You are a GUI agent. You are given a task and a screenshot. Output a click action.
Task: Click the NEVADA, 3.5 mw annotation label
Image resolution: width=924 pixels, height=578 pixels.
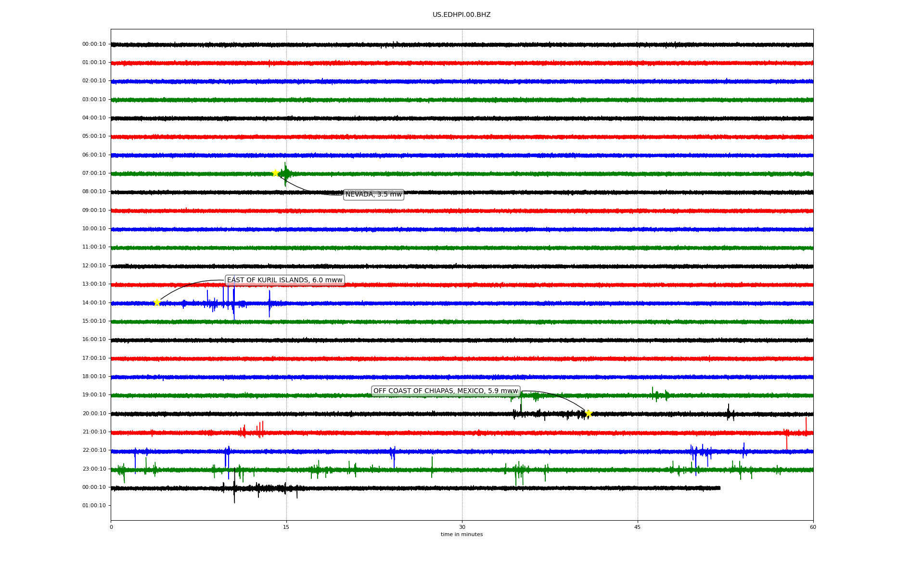(x=373, y=195)
